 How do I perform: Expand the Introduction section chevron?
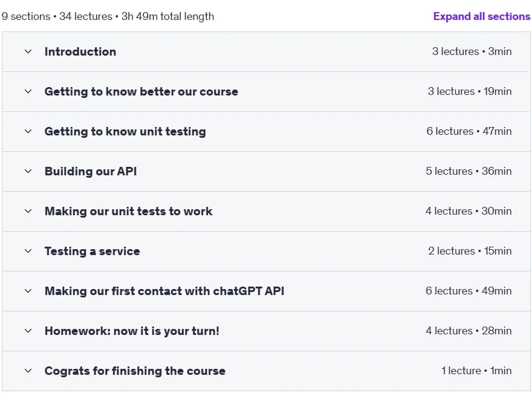point(28,51)
